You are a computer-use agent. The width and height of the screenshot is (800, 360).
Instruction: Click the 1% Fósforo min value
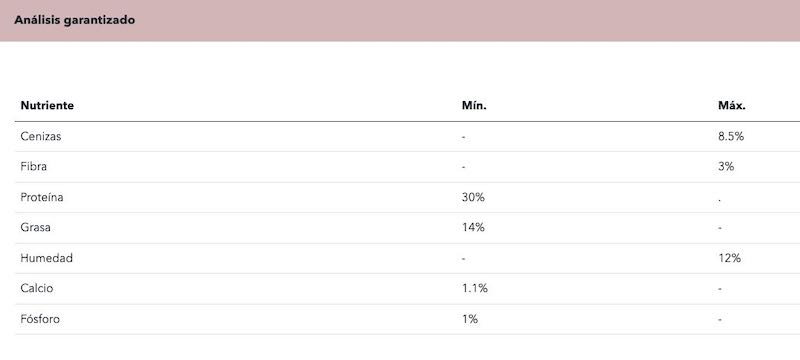click(469, 319)
